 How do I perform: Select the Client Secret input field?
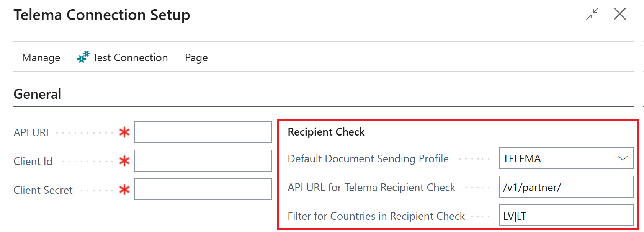tap(203, 190)
